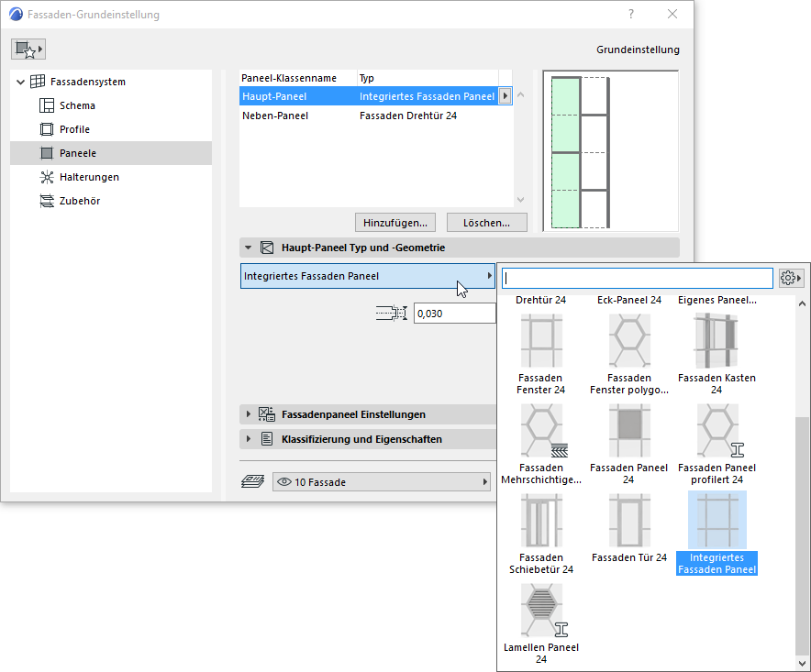Select Fassaden Fenster polygonal panel thumbnail
The height and width of the screenshot is (672, 811).
629,341
